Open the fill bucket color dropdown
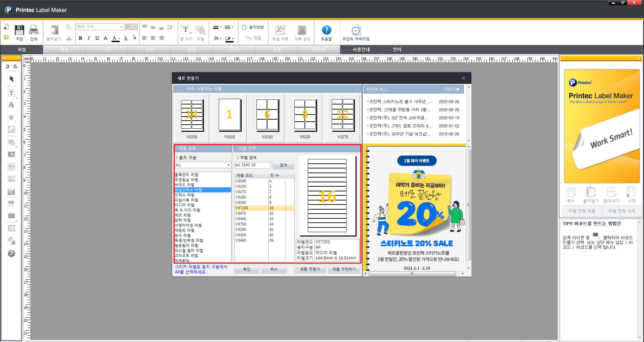The height and width of the screenshot is (342, 644). click(217, 38)
